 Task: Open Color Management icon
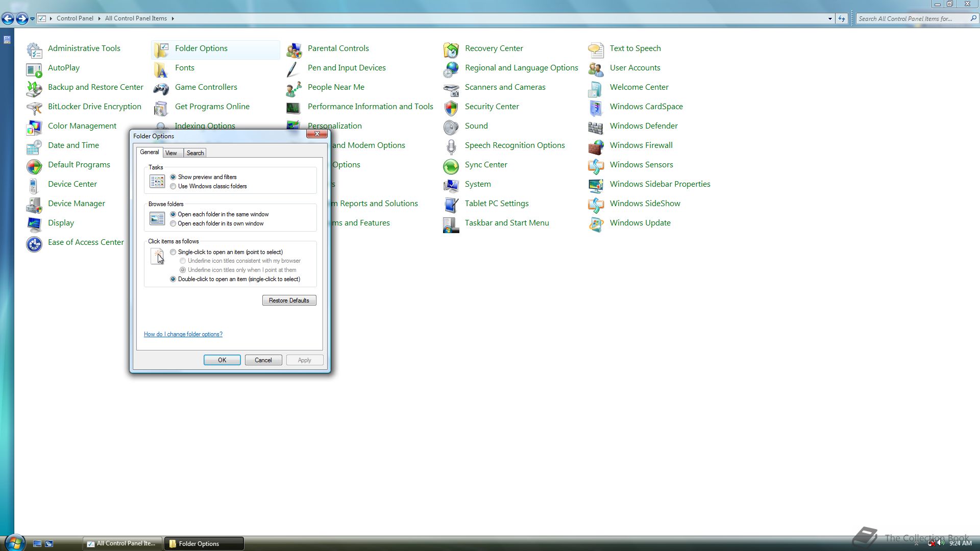(34, 127)
